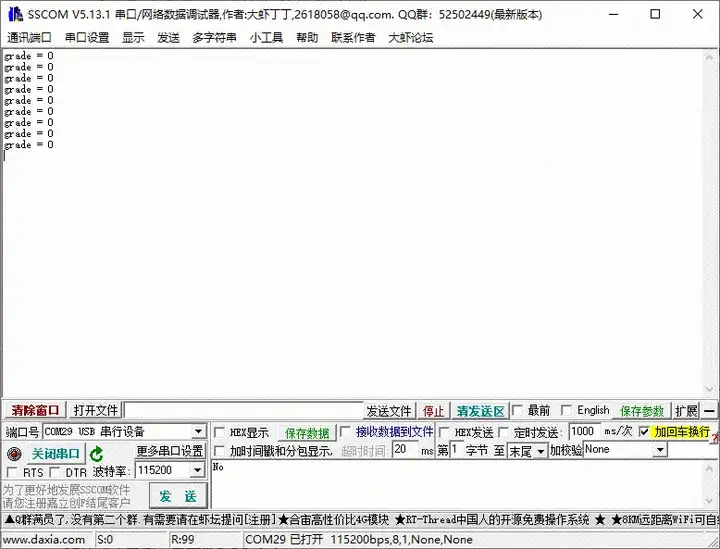Tick the English language checkbox
Image resolution: width=720 pixels, height=549 pixels.
click(x=566, y=411)
